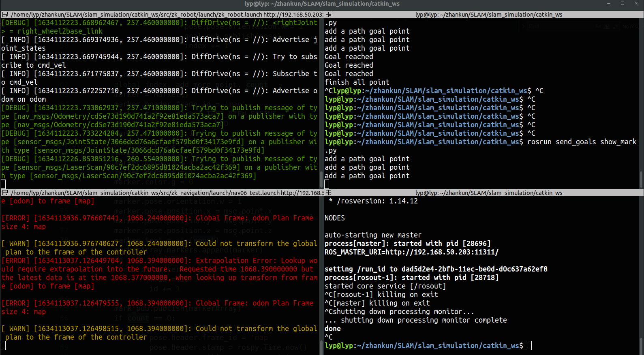This screenshot has height=355, width=644.
Task: Click the group icon of the show_mark.py pane
Action: tap(329, 14)
